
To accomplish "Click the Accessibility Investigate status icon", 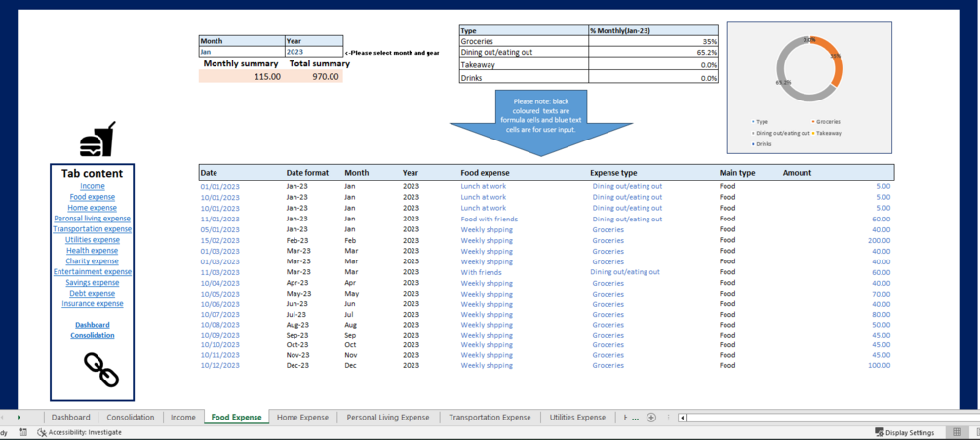I will (42, 432).
